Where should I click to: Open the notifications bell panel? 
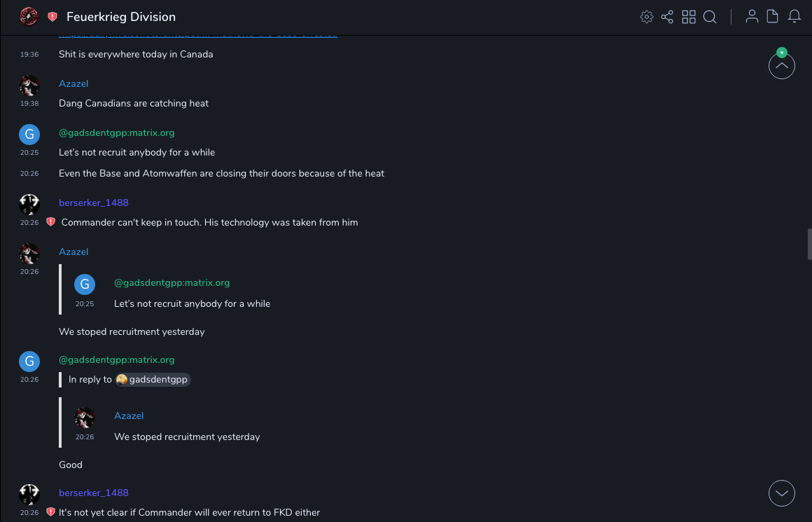(794, 17)
